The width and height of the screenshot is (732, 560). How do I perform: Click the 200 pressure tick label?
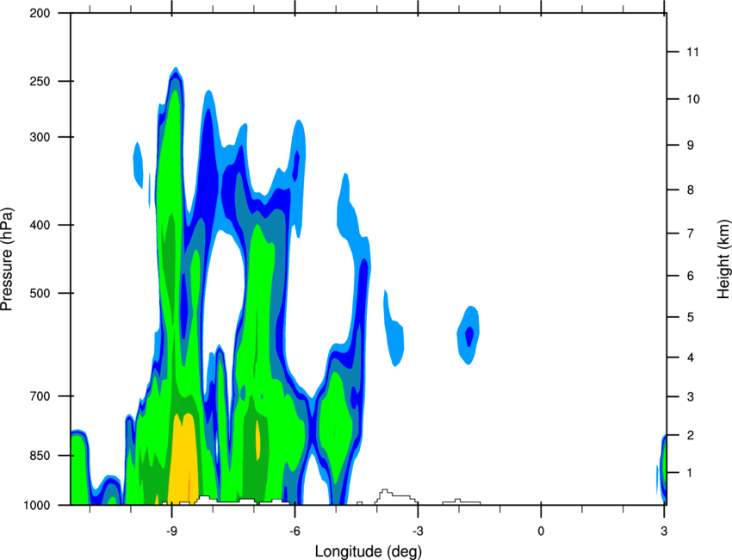coord(40,13)
